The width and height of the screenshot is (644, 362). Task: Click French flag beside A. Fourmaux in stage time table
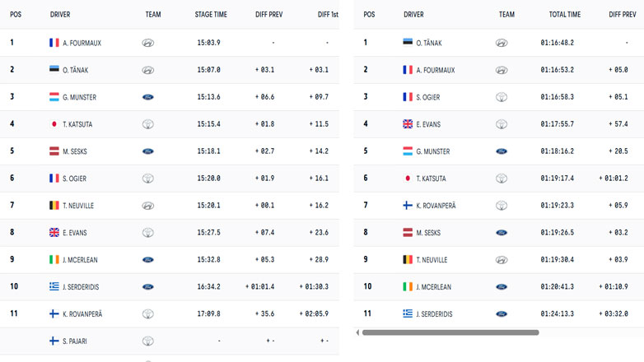pos(54,43)
